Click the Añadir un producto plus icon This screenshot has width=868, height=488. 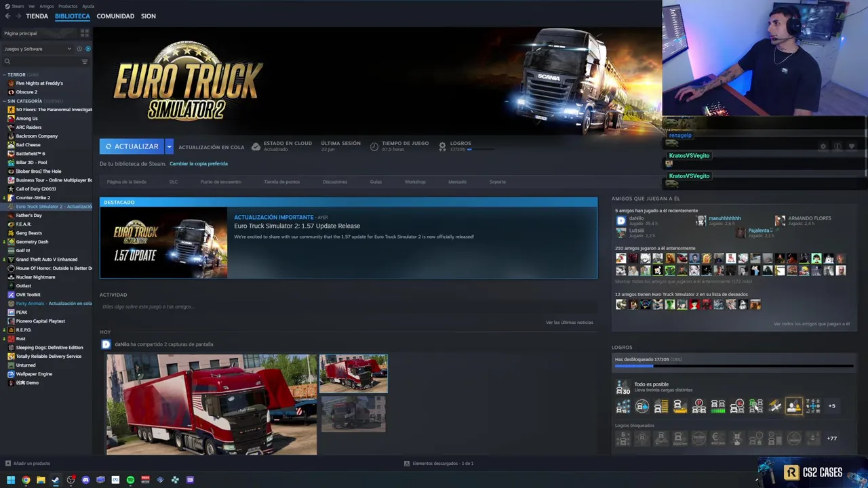click(7, 464)
